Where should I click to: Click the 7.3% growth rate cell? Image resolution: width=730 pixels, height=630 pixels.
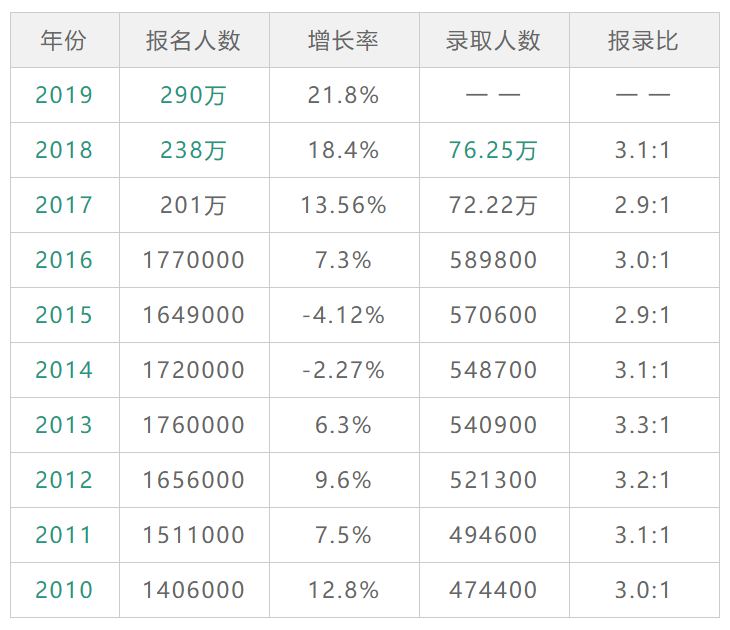click(x=344, y=260)
